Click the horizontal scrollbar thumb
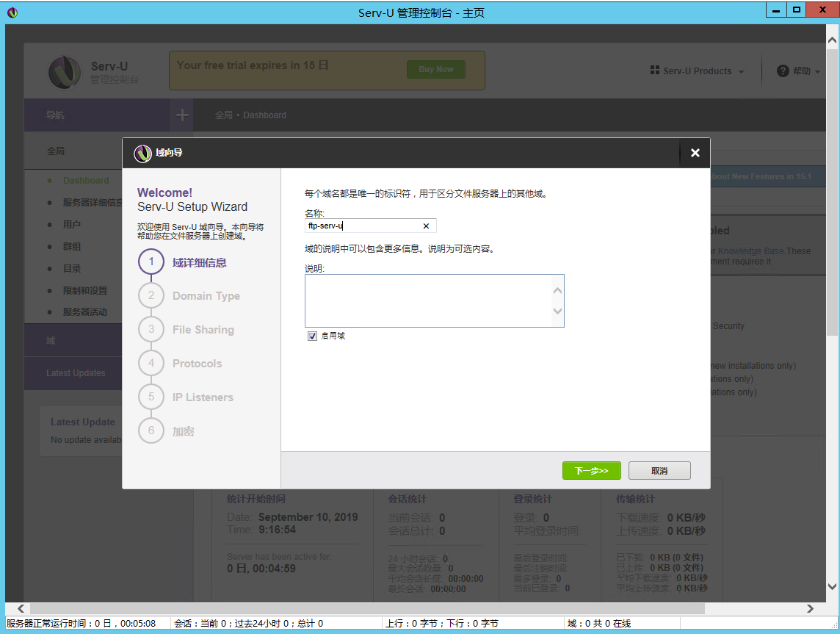Viewport: 840px width, 634px height. click(x=367, y=608)
